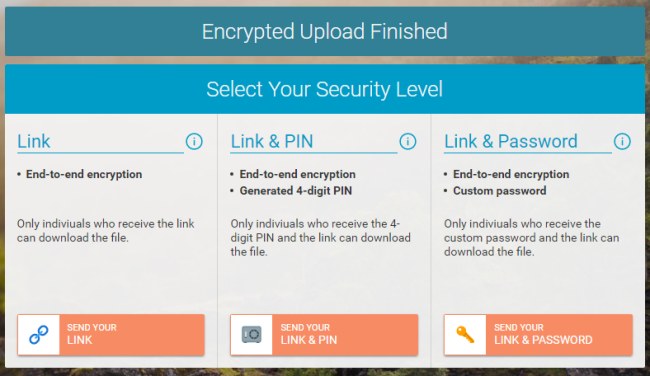Choose Send Your Link & PIN
Viewport: 650px width, 376px height.
[x=324, y=335]
